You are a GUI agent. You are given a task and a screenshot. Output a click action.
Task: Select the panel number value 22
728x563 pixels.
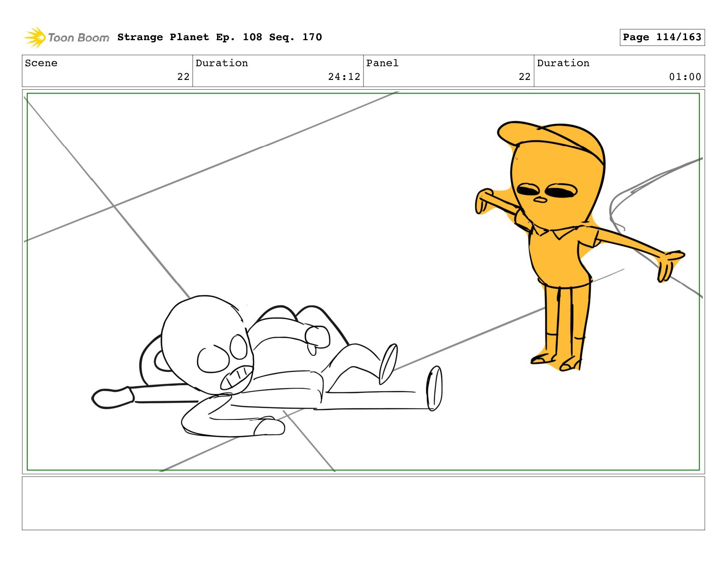[x=525, y=77]
